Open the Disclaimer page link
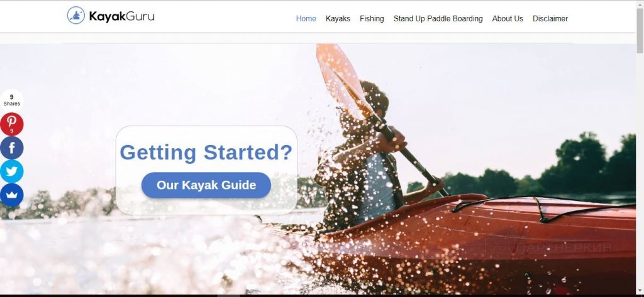 [x=550, y=18]
